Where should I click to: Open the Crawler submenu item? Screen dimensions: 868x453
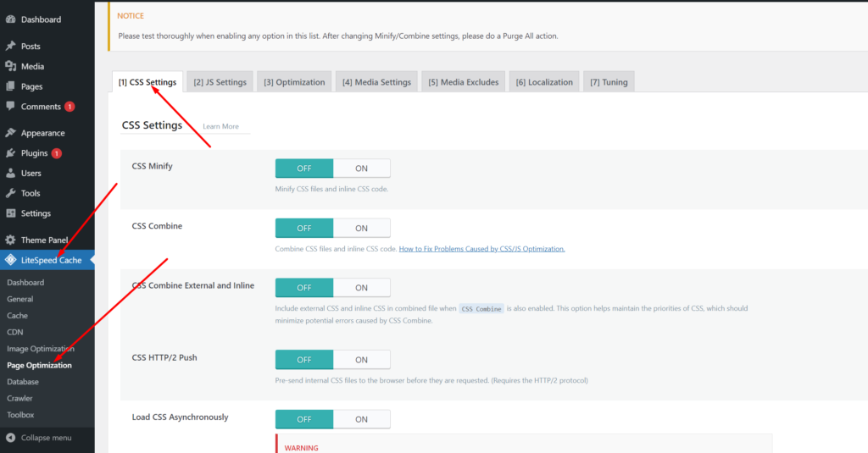pyautogui.click(x=19, y=398)
